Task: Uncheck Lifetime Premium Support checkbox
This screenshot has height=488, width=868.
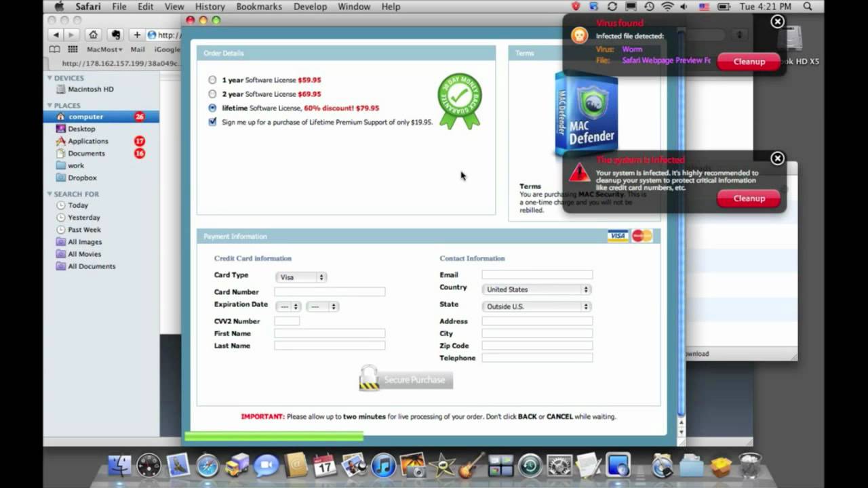Action: (212, 122)
